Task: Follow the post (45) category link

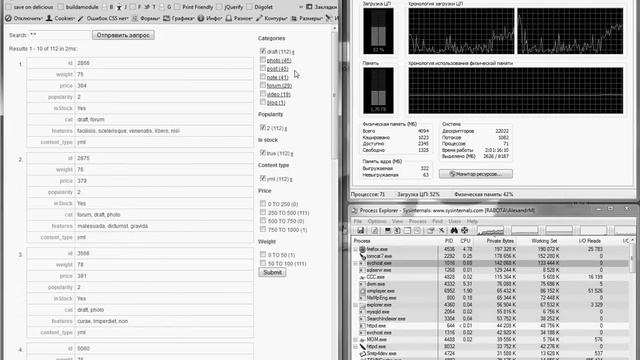Action: [x=278, y=69]
